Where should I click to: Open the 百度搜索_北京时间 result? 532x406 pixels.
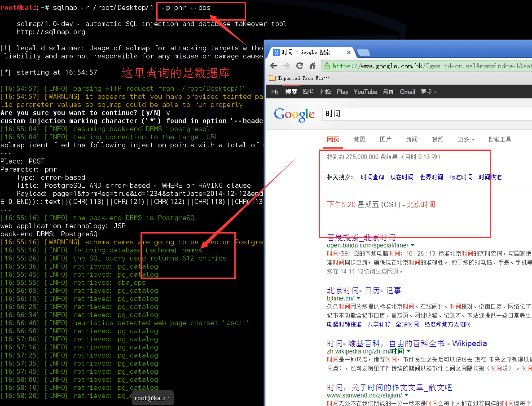coord(361,237)
